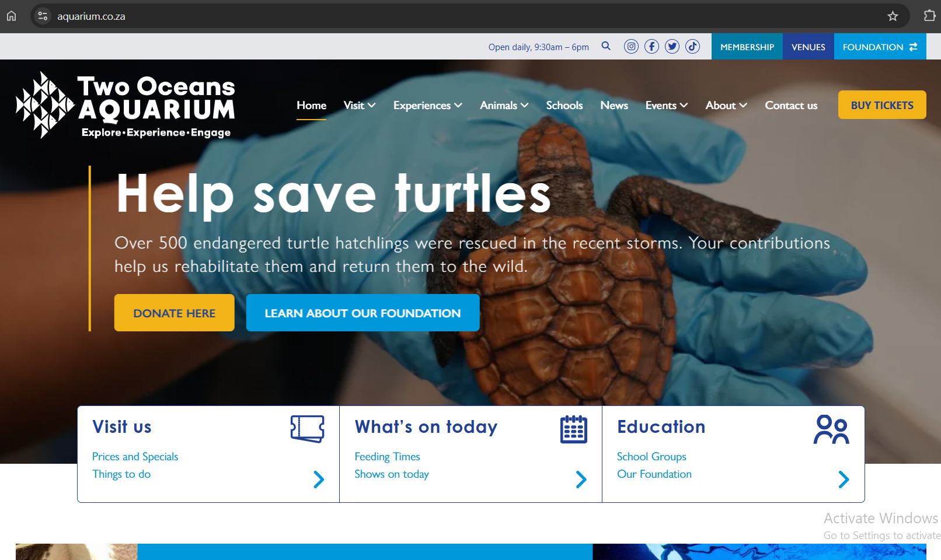Open the Twitter social icon
The height and width of the screenshot is (560, 941).
pyautogui.click(x=672, y=47)
